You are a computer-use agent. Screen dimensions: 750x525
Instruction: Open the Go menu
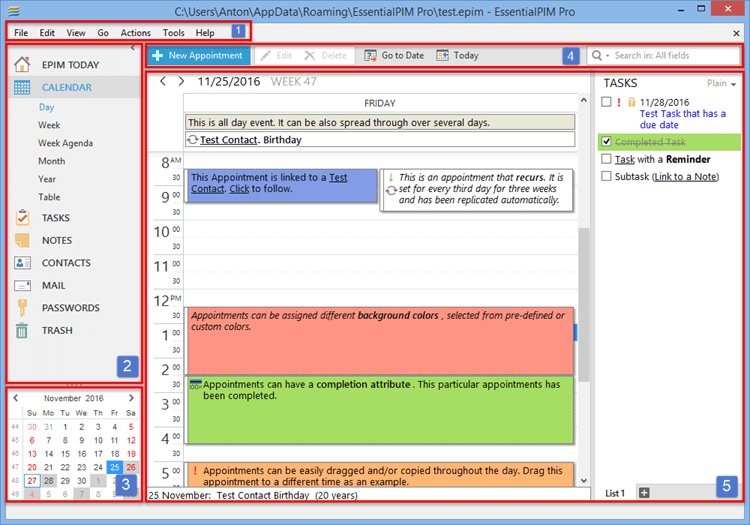[103, 33]
